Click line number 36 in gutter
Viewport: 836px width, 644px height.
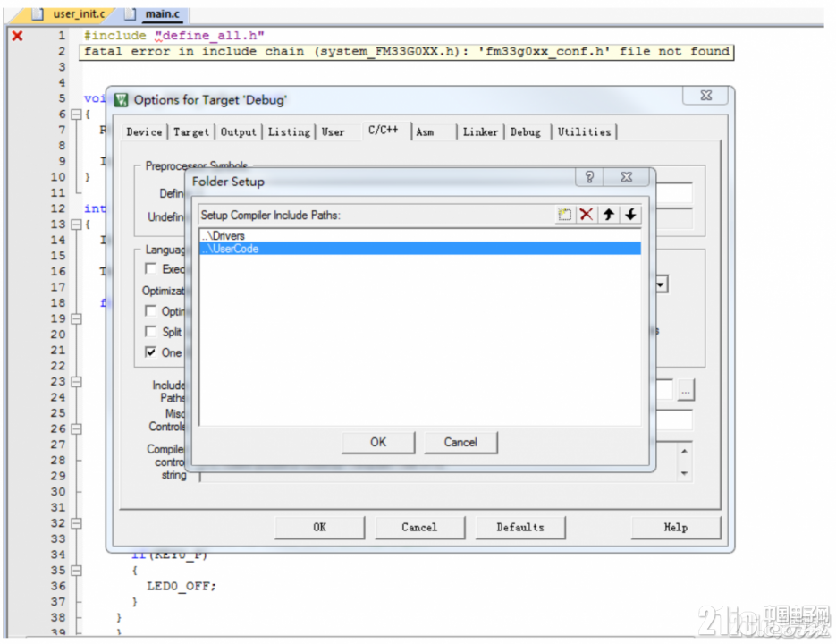58,586
